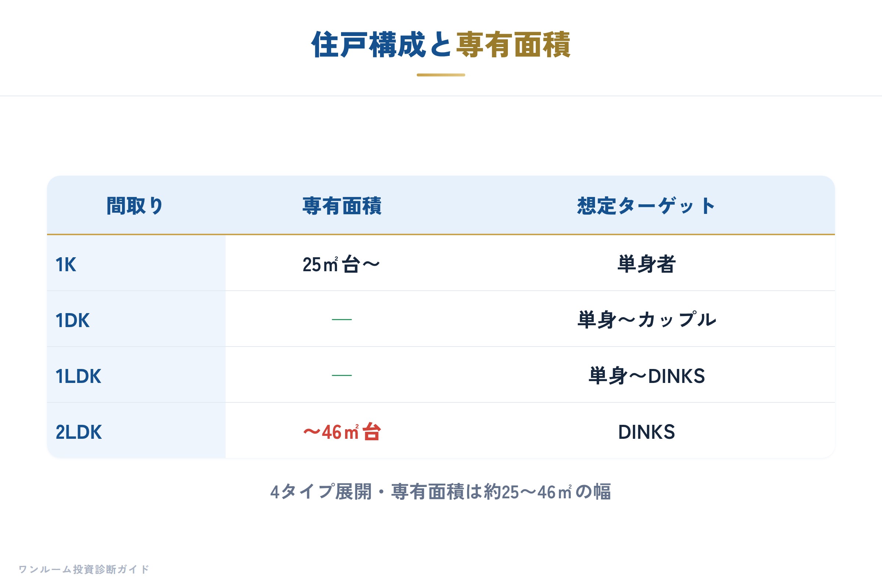This screenshot has height=588, width=882.
Task: Click the 1DK row label
Action: 73,320
